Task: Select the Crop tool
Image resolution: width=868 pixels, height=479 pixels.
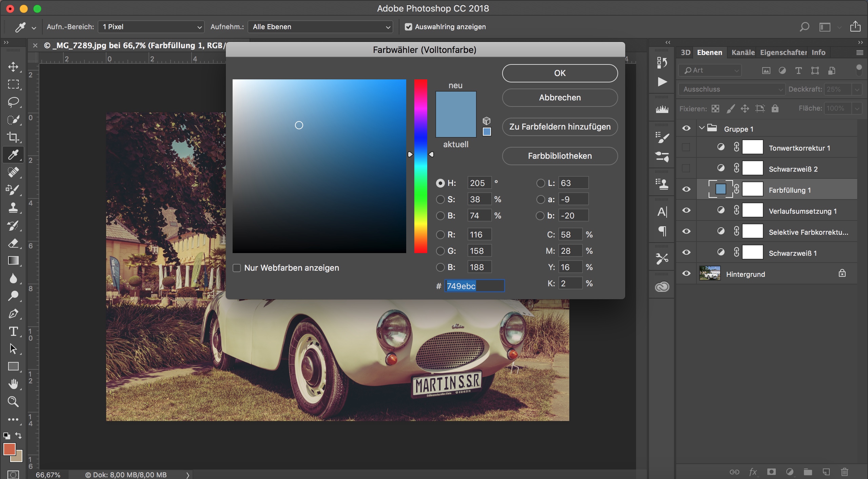Action: click(x=13, y=137)
